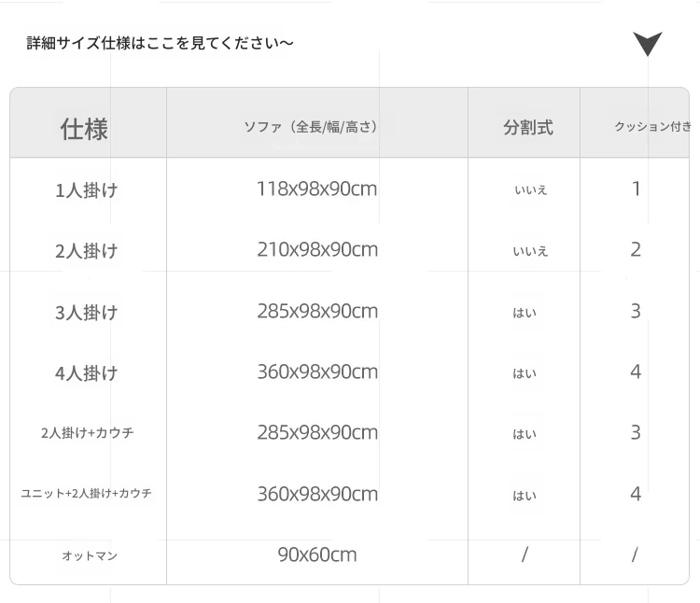
Task: Select the 1人掛け row label
Action: click(86, 190)
